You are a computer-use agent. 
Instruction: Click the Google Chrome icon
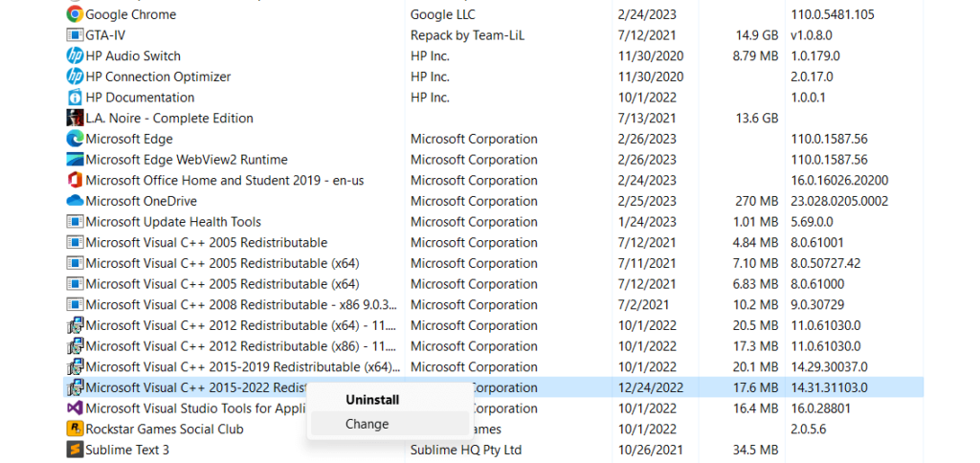tap(75, 14)
